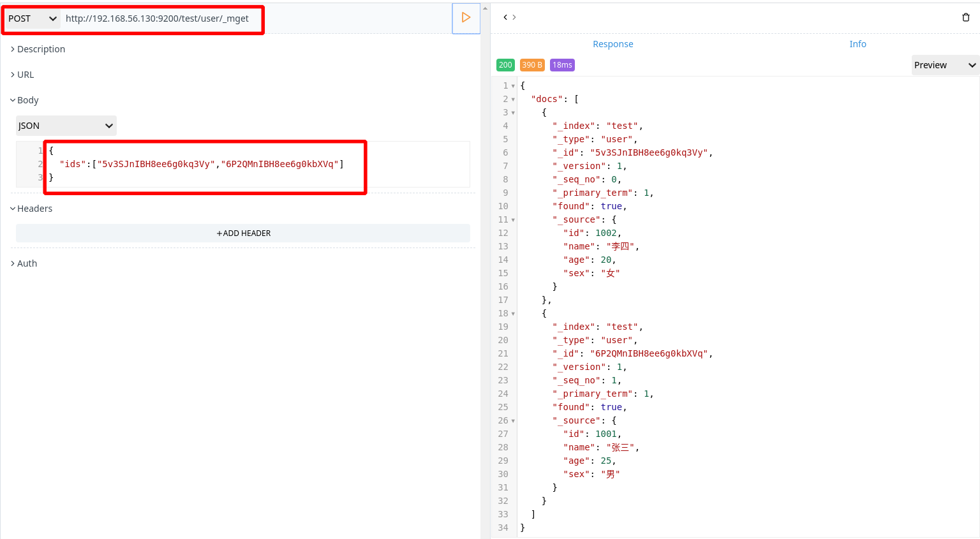Viewport: 980px width, 539px height.
Task: Click the trash icon to clear response
Action: tap(966, 17)
